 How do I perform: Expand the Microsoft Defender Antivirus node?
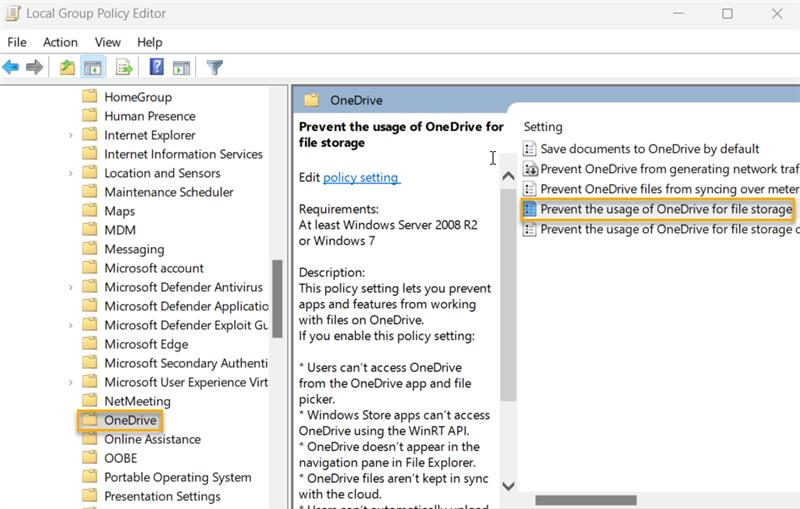coord(70,287)
